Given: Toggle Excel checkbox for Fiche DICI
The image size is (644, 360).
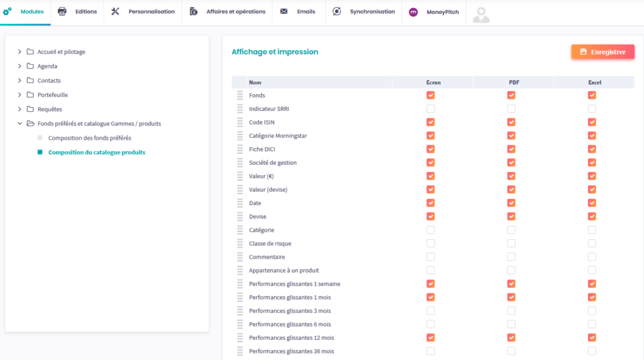Looking at the screenshot, I should click(x=592, y=149).
